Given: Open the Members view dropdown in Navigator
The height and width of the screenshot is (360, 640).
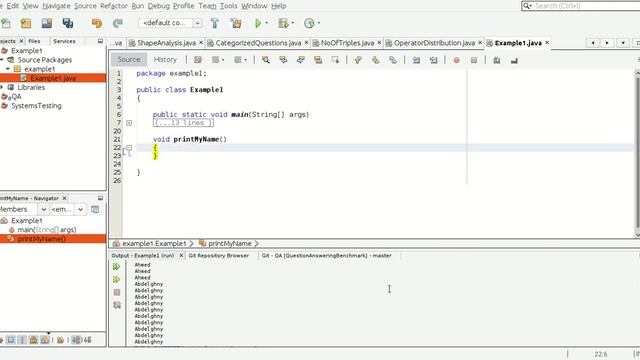Looking at the screenshot, I should tap(43, 209).
